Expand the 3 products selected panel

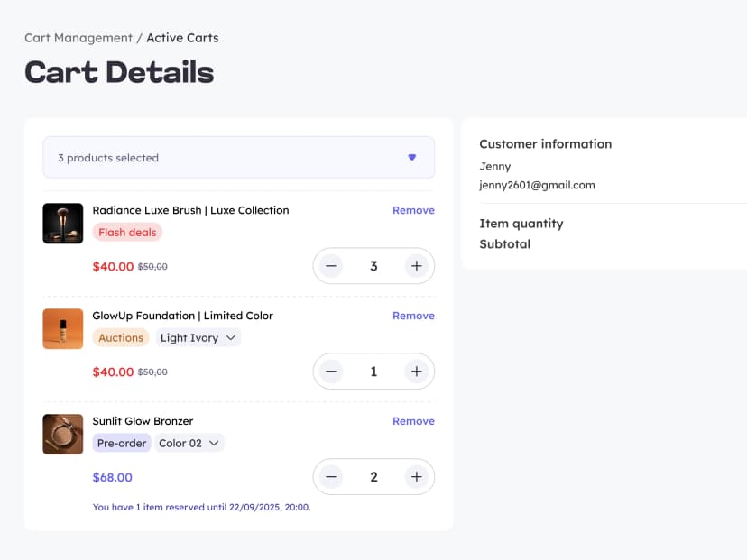pos(238,157)
